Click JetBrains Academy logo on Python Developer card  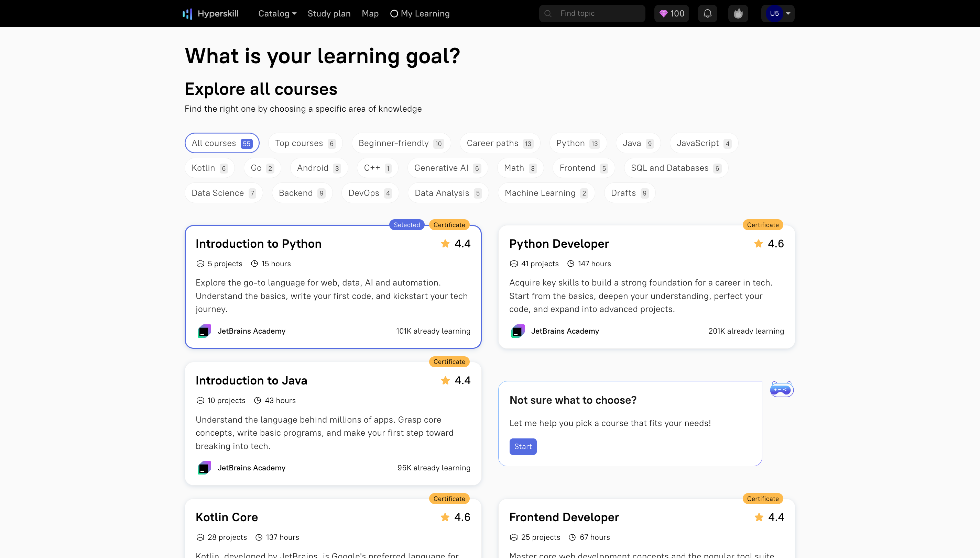518,331
